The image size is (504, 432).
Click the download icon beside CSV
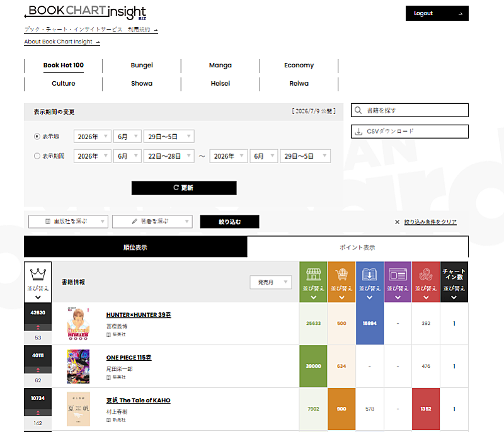pos(358,132)
